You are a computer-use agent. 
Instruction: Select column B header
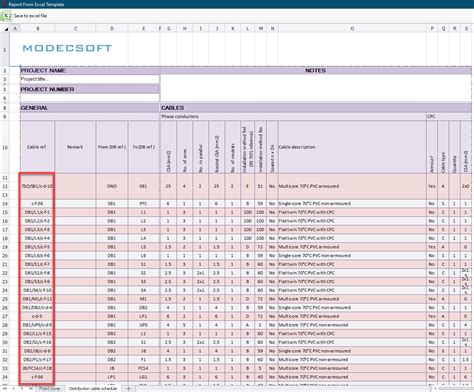pos(38,29)
